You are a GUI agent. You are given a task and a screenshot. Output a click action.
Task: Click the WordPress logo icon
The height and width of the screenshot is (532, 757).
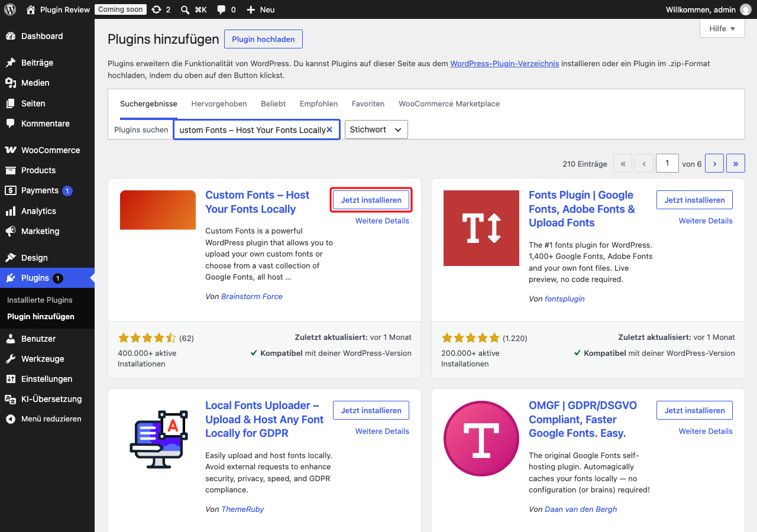click(10, 9)
